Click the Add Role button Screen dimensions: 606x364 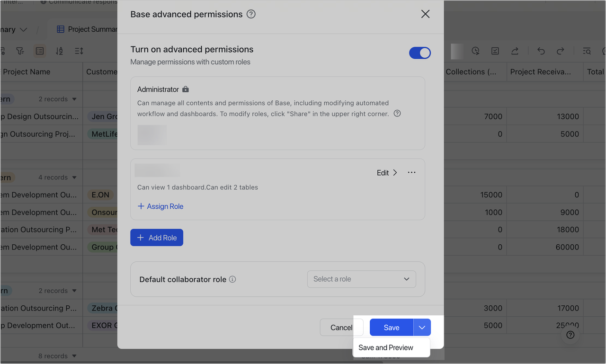156,237
